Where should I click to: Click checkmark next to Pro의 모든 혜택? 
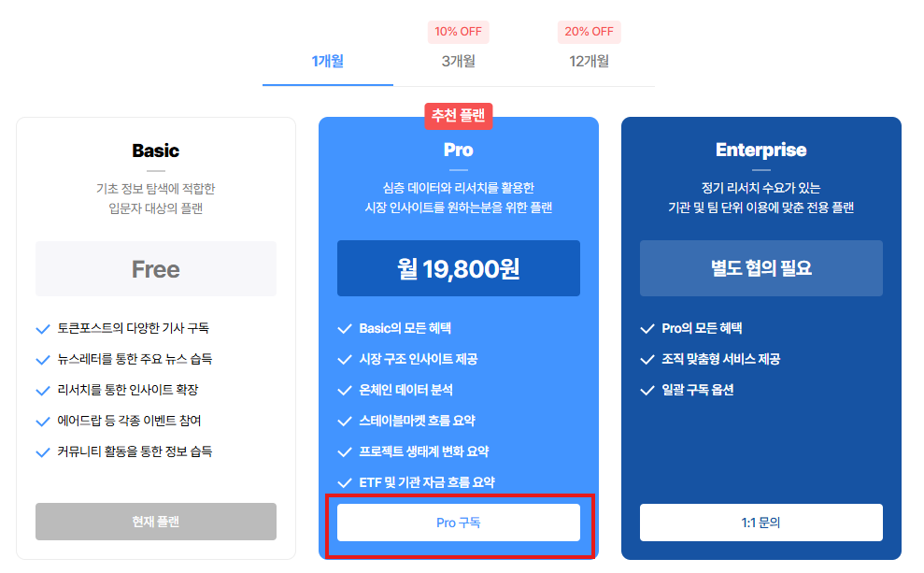(647, 329)
